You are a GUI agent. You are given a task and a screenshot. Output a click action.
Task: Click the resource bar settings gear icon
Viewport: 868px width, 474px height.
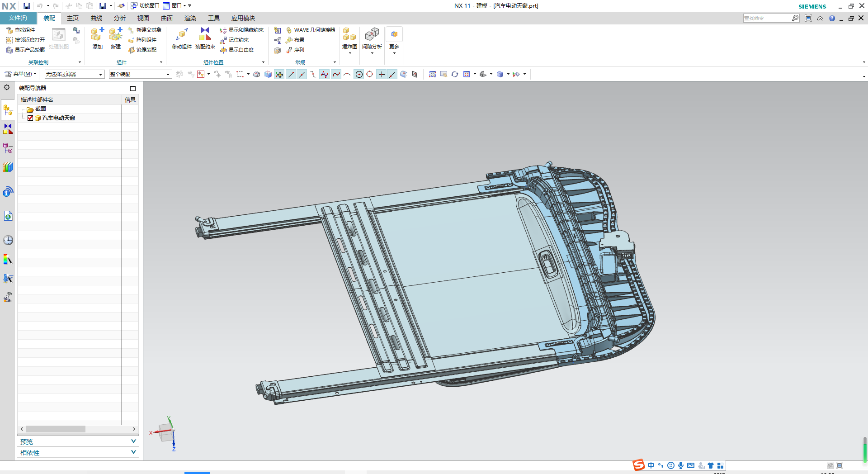click(7, 87)
